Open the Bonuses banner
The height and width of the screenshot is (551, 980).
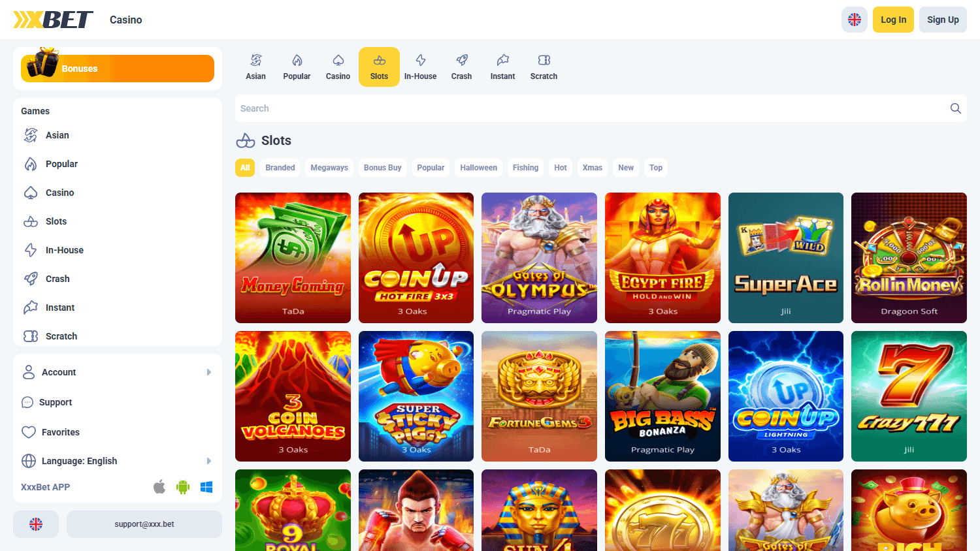(118, 69)
